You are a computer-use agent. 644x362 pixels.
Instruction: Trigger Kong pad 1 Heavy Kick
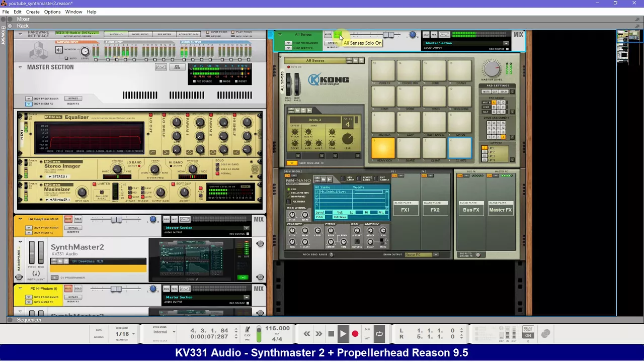tap(383, 148)
